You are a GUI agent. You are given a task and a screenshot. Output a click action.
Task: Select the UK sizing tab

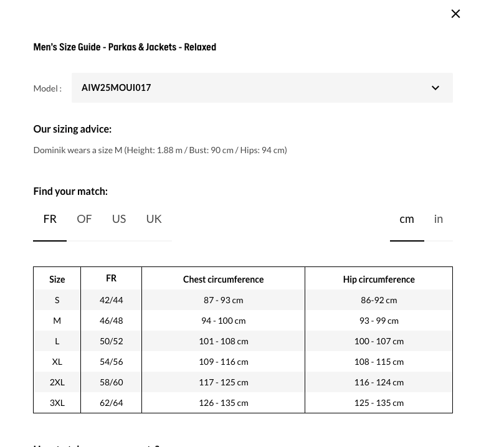pyautogui.click(x=154, y=219)
